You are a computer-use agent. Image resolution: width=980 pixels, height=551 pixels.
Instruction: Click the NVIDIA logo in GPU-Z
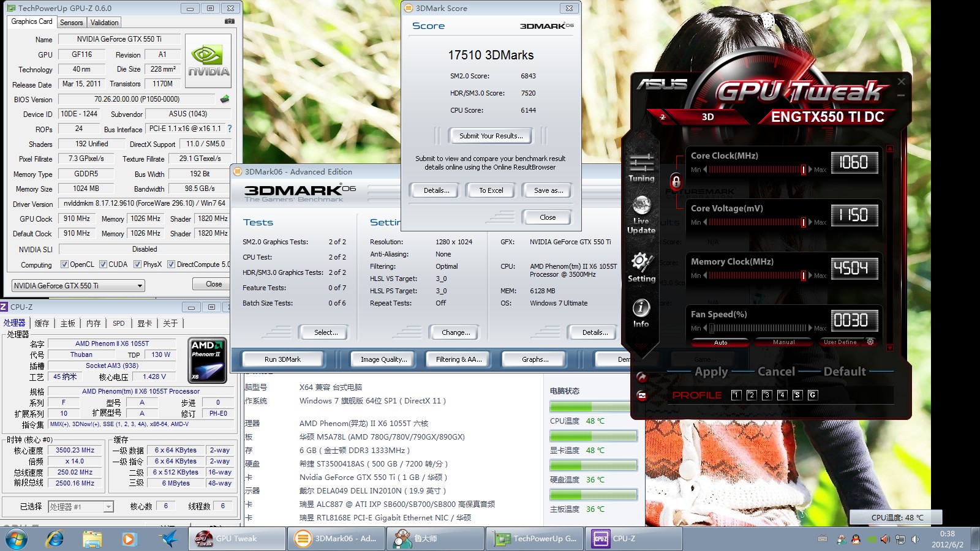pos(208,61)
